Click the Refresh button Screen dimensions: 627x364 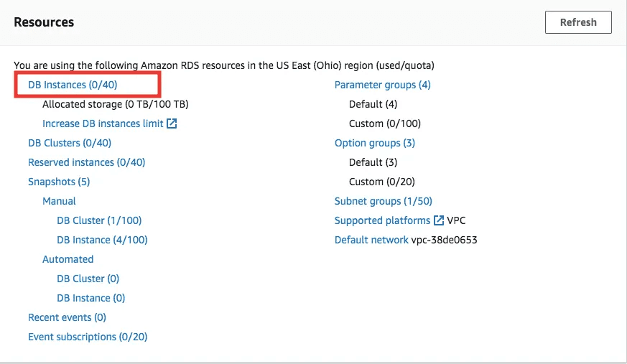(x=578, y=22)
